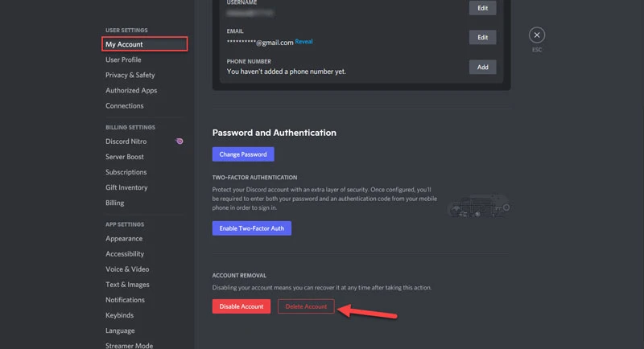Image resolution: width=644 pixels, height=349 pixels.
Task: Open User Profile settings
Action: click(x=123, y=60)
